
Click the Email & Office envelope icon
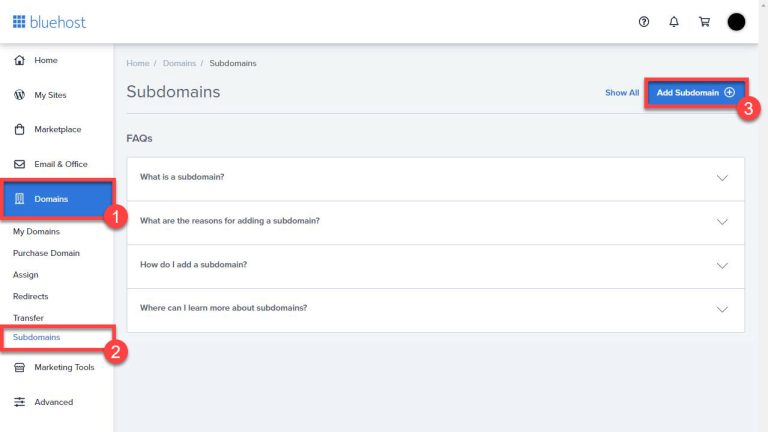coord(19,164)
